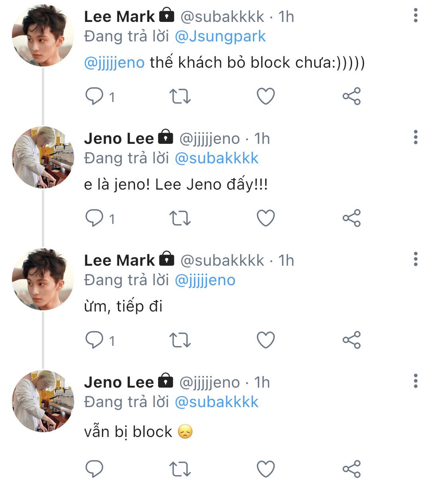448x484 pixels.
Task: Share the 'vẫn bị block' tweet
Action: click(351, 469)
